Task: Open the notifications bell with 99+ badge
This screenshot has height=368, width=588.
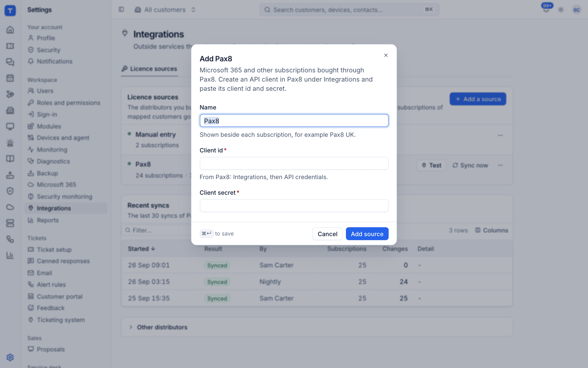Action: pos(546,8)
